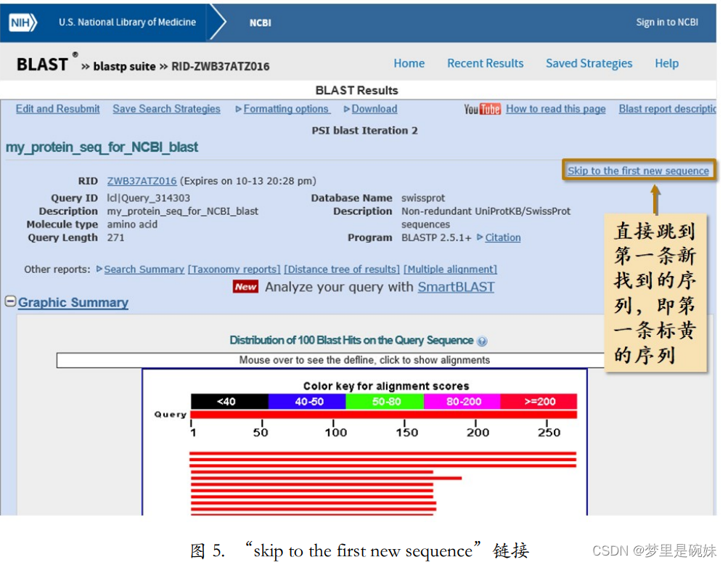Open the Help menu
The height and width of the screenshot is (565, 728).
pos(666,63)
